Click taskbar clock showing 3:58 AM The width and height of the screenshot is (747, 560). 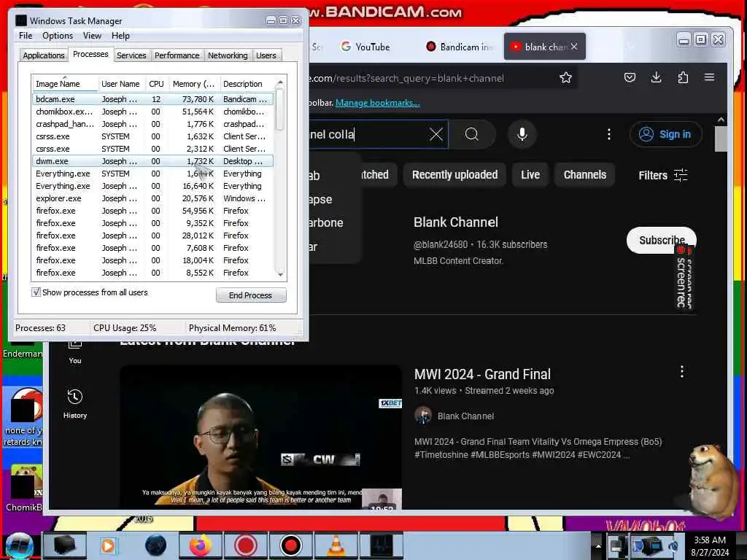710,546
